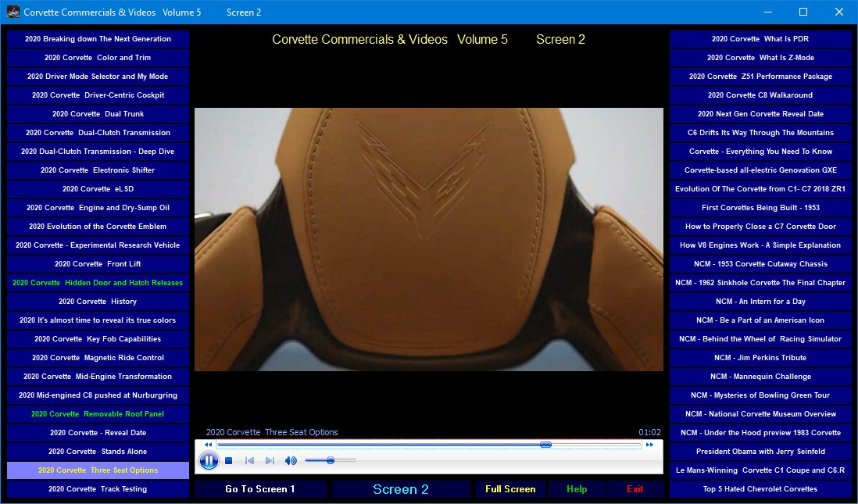Mute the player with the speaker icon
The image size is (858, 504).
tap(291, 461)
